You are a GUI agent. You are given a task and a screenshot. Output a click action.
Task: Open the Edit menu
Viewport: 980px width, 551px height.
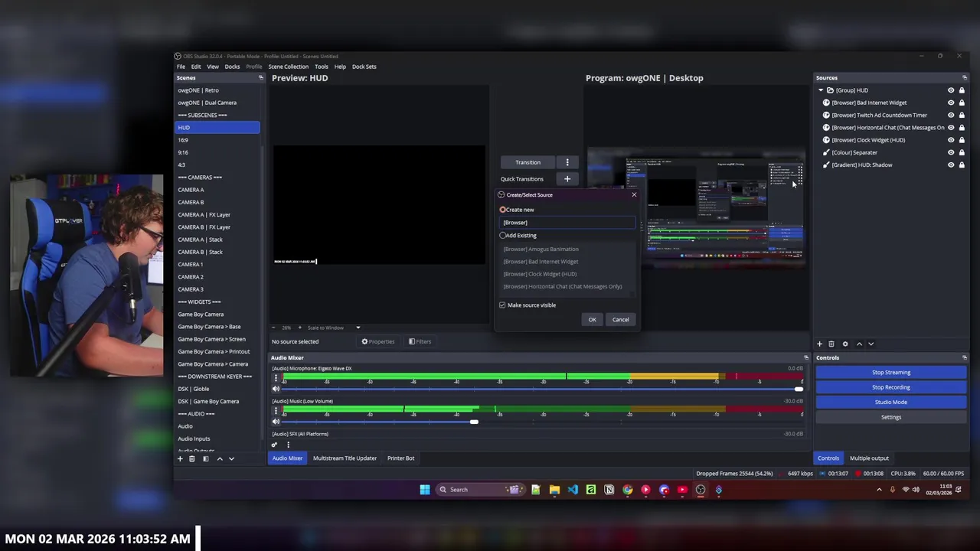[196, 67]
